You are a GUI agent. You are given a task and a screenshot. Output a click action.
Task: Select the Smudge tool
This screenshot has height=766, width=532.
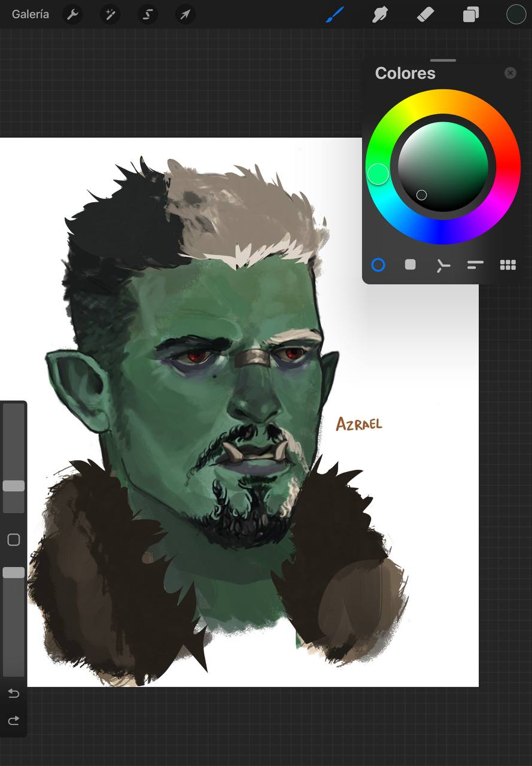tap(380, 14)
